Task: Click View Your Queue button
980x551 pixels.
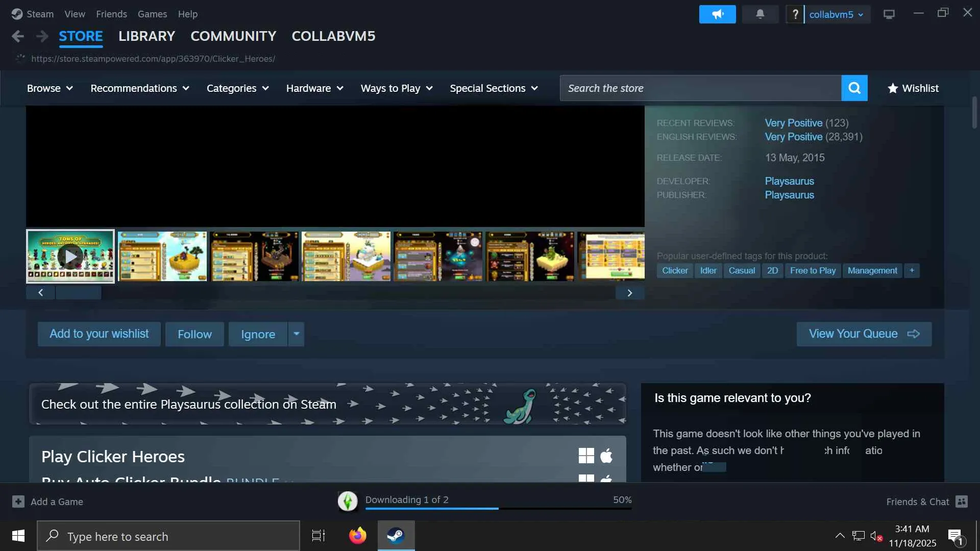Action: click(864, 334)
